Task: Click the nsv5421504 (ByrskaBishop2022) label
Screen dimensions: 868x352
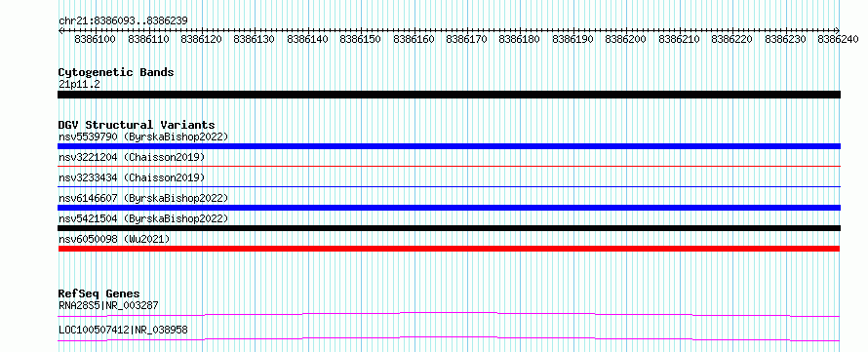Action: pyautogui.click(x=143, y=218)
